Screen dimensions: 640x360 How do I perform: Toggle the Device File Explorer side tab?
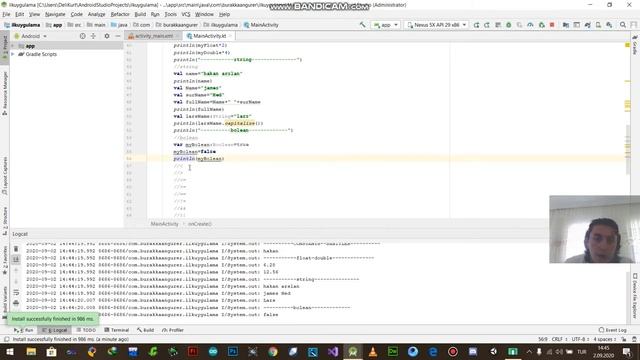pos(635,296)
